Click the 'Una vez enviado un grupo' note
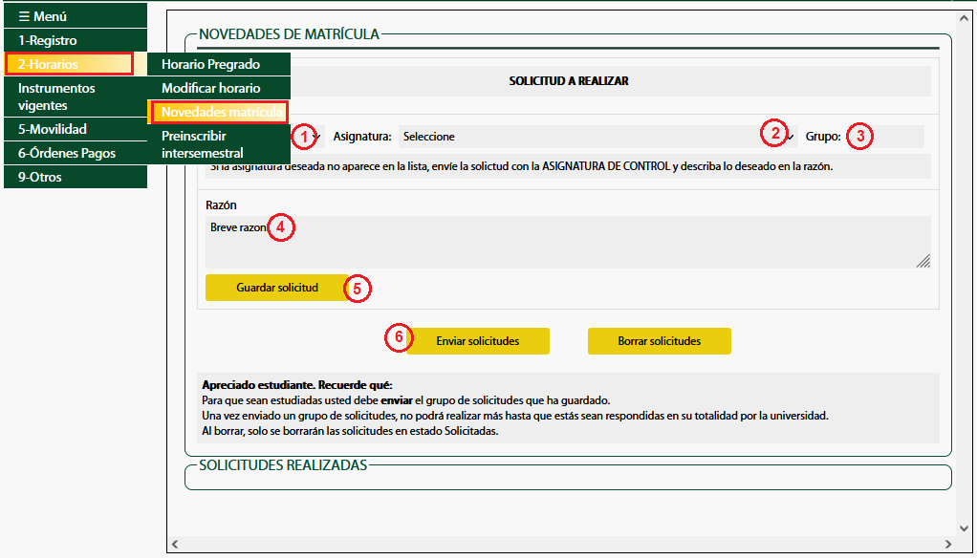 pos(515,416)
